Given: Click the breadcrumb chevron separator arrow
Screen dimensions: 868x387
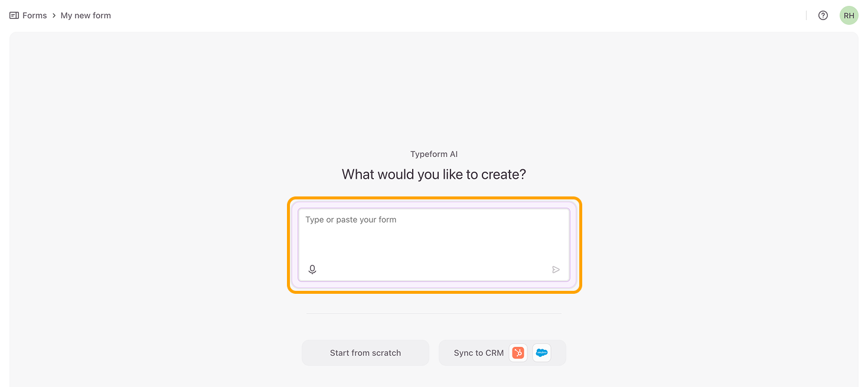Looking at the screenshot, I should pos(54,15).
